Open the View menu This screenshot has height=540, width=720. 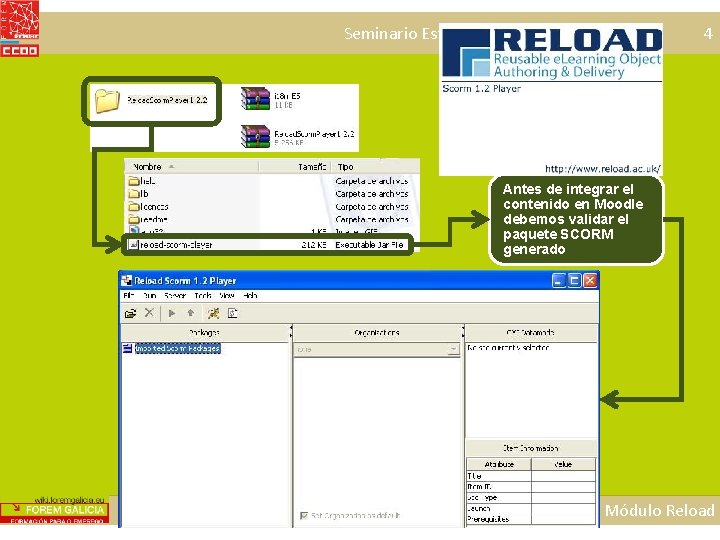[226, 295]
